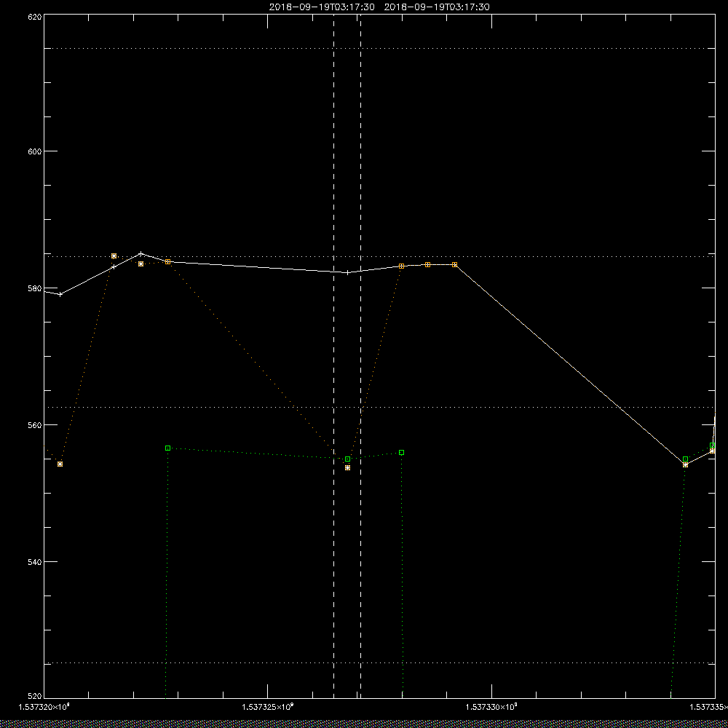The width and height of the screenshot is (728, 728).
Task: Click orange point atop the steep orange rise
Action: pyautogui.click(x=402, y=266)
